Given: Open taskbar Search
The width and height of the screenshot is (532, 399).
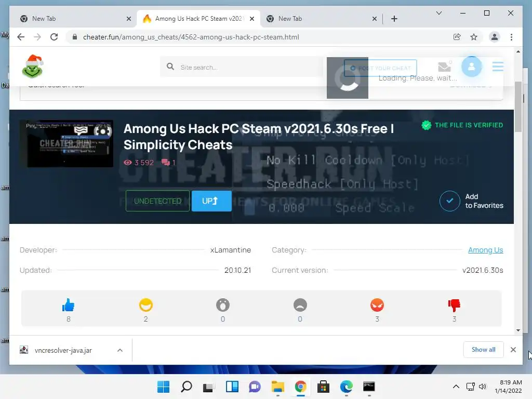Looking at the screenshot, I should point(187,387).
